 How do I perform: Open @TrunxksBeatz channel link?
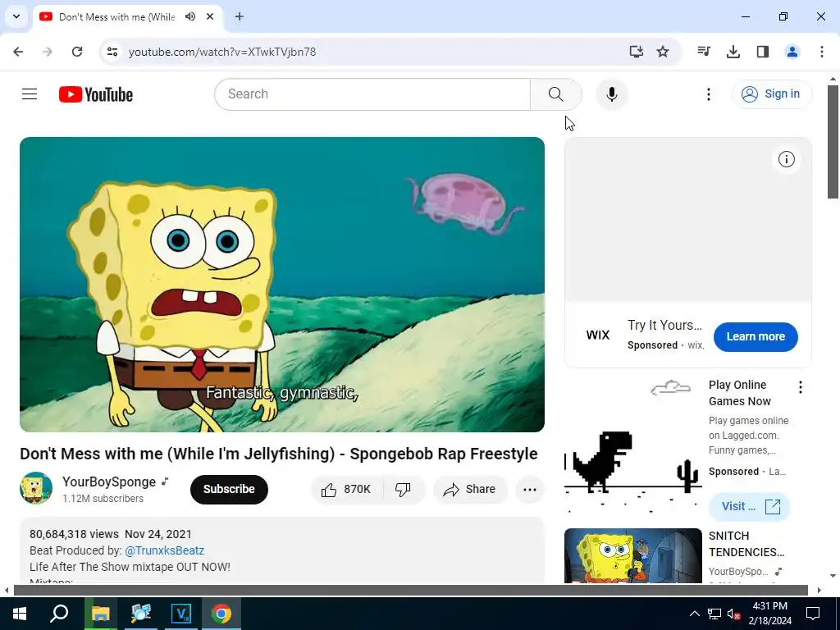[164, 550]
